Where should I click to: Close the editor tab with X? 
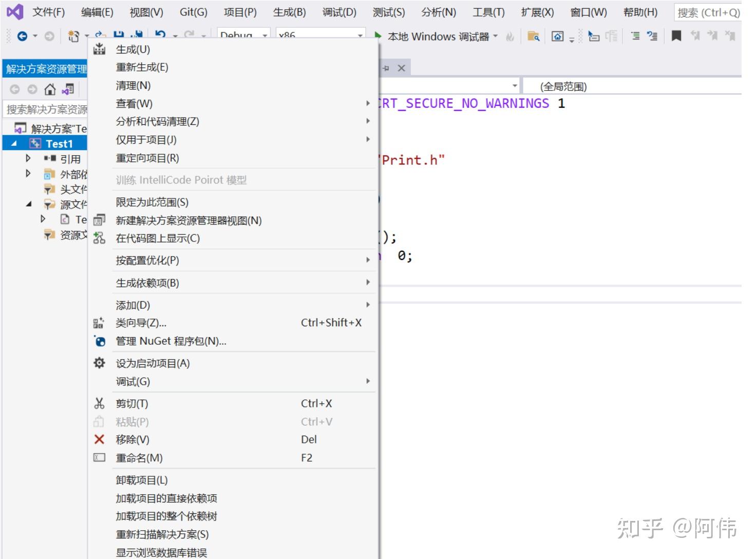(x=402, y=68)
